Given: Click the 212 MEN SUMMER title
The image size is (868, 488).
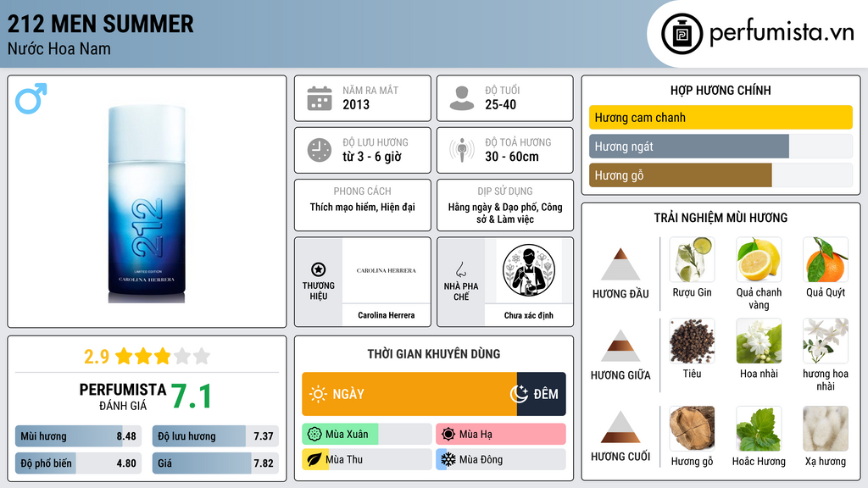Looking at the screenshot, I should click(101, 24).
